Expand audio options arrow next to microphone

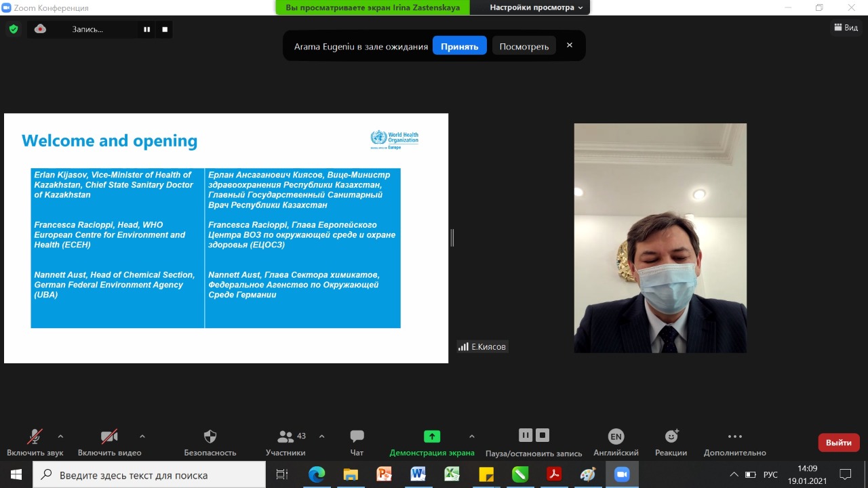(60, 436)
